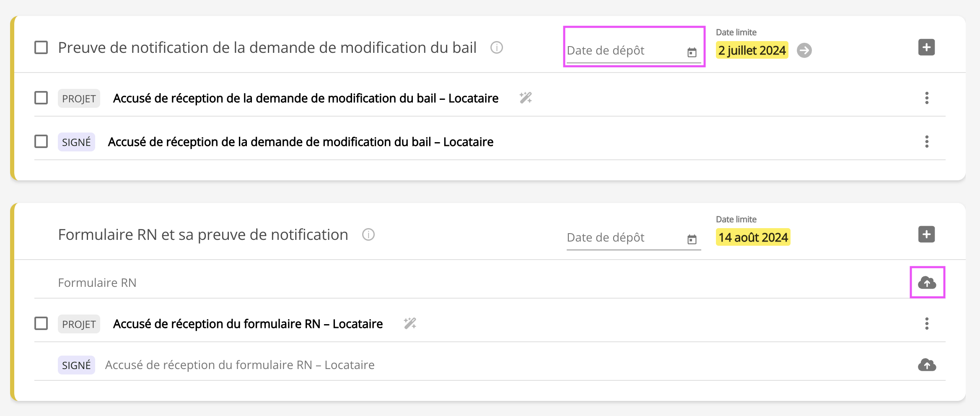Click the Date de dépôt field for Preuve de notification
Screen dimensions: 980x416
click(x=625, y=51)
